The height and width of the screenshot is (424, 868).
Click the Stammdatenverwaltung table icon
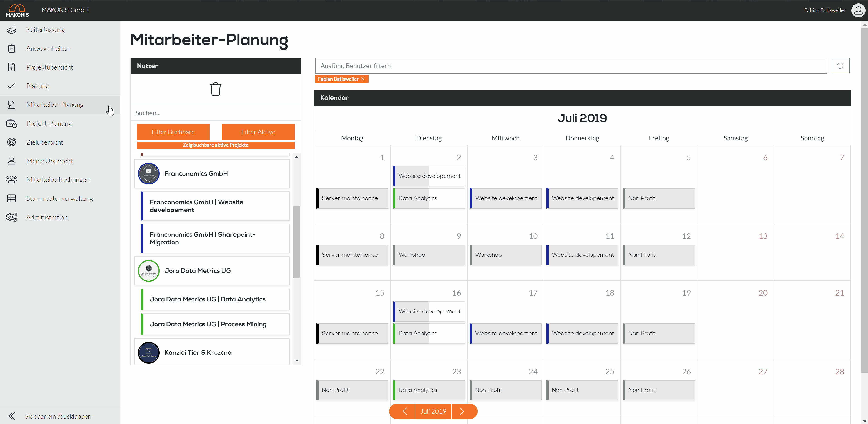[12, 199]
